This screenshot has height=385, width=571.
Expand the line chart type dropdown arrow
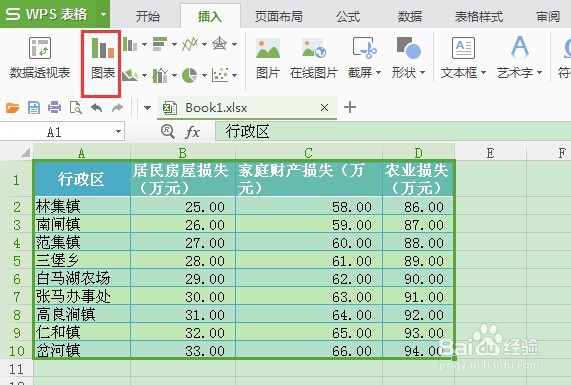tap(204, 44)
